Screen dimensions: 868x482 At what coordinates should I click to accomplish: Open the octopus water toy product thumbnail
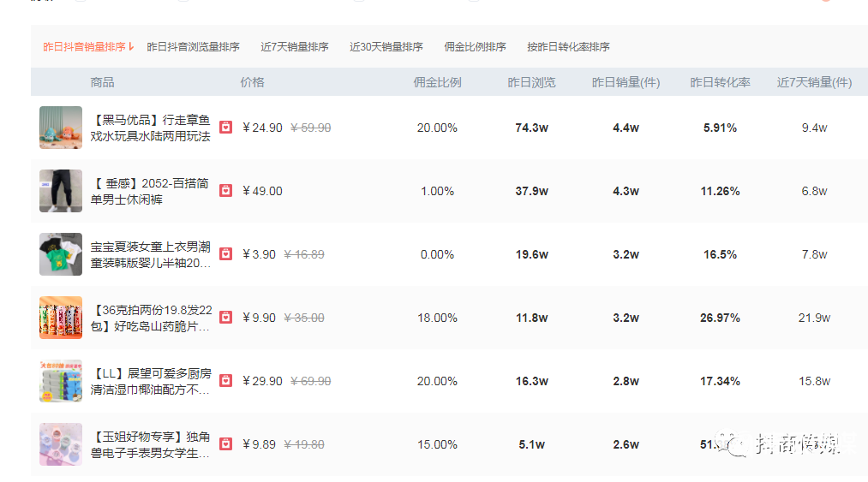[x=61, y=128]
